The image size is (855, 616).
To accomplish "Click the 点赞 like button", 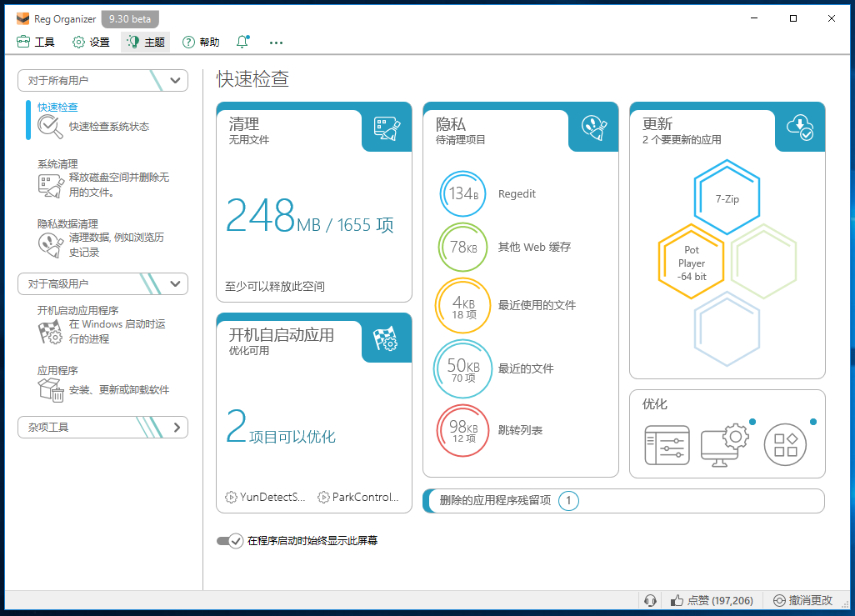I will tap(712, 600).
